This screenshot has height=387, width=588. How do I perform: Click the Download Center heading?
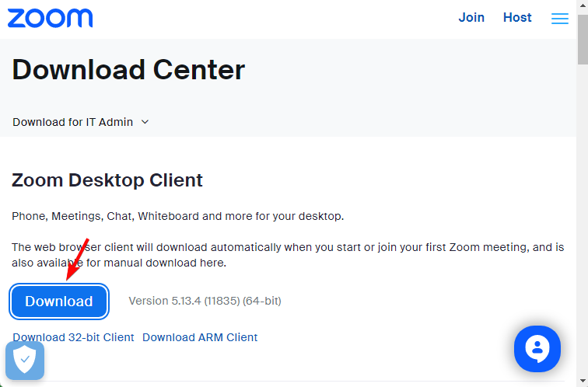[x=128, y=70]
